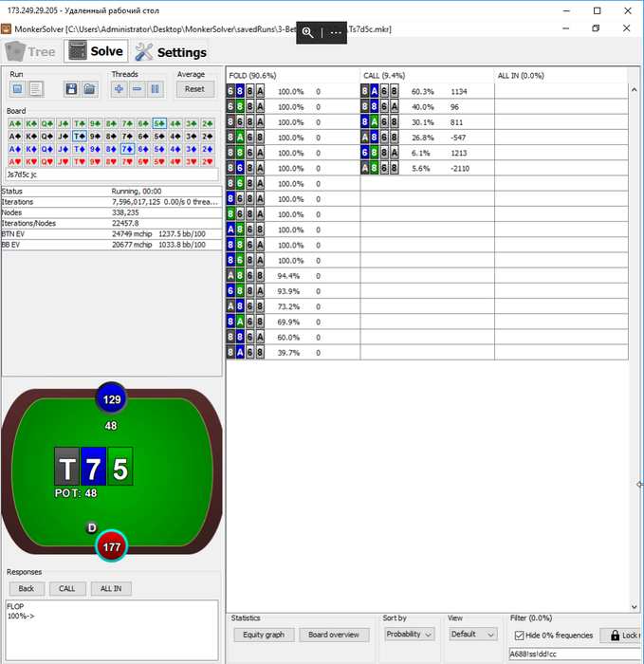Select the Two of hearts board card
The height and width of the screenshot is (664, 644).
tap(208, 162)
